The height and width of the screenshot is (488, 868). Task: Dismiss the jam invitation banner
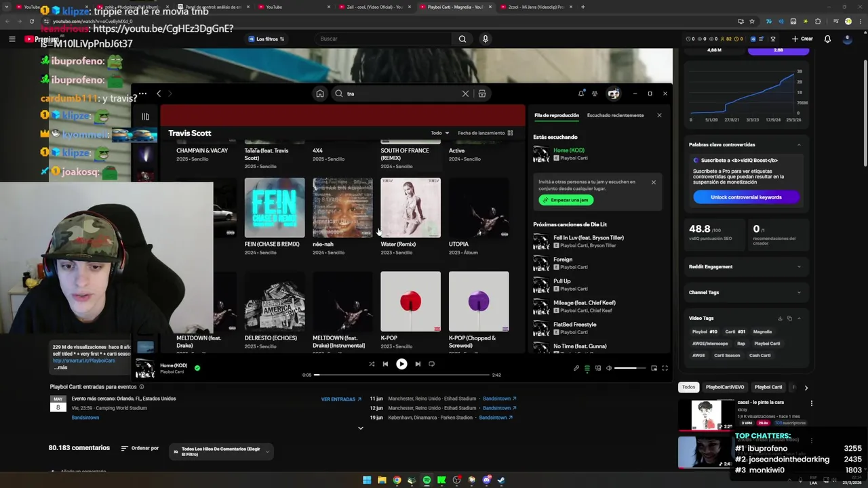coord(654,182)
